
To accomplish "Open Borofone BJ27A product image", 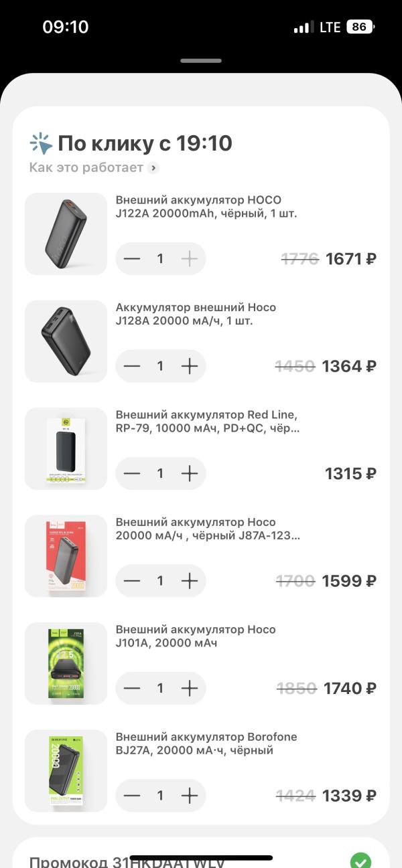I will point(66,771).
